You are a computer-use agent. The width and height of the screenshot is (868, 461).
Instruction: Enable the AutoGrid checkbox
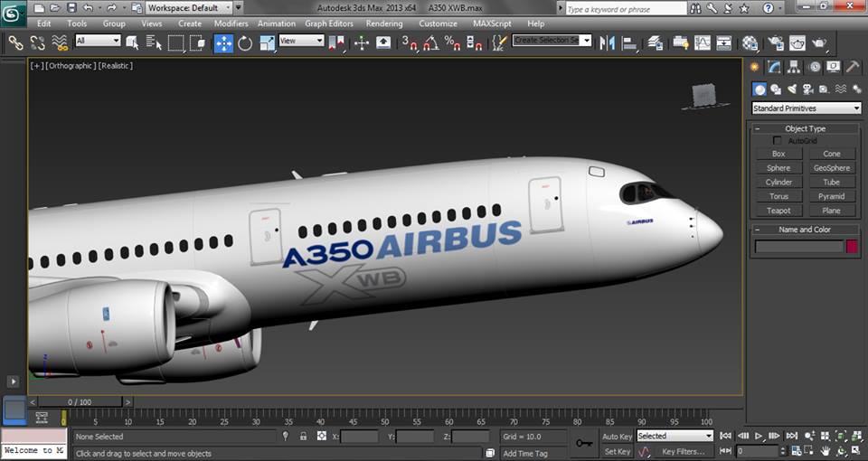[778, 141]
